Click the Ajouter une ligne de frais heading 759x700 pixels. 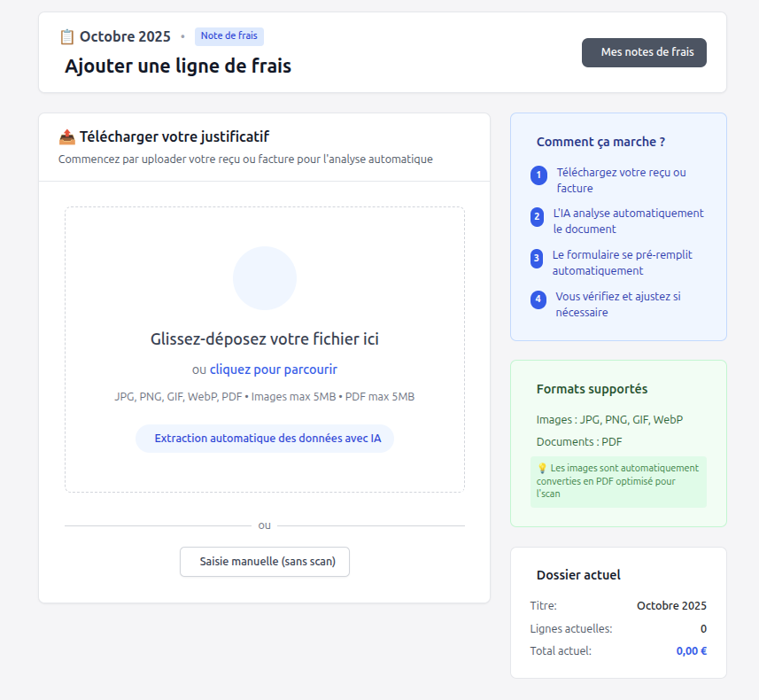point(178,66)
